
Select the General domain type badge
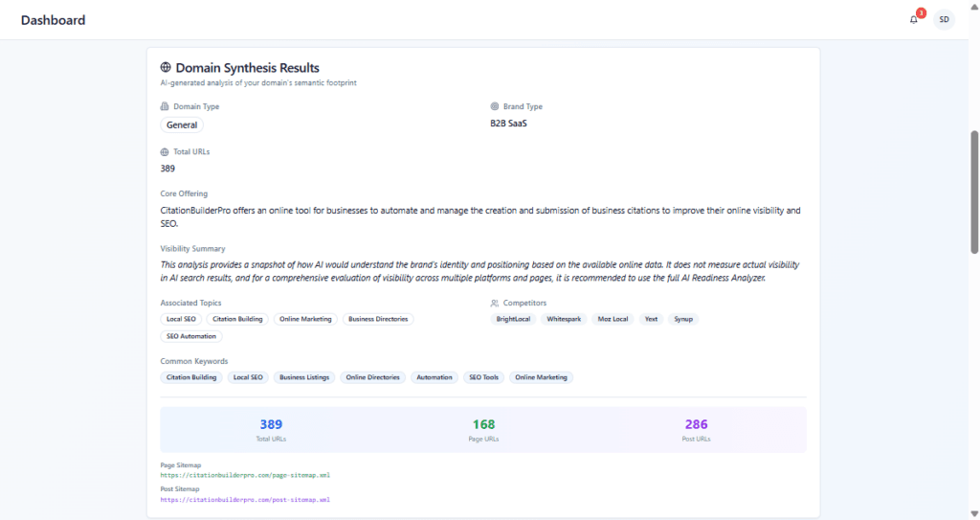point(182,125)
